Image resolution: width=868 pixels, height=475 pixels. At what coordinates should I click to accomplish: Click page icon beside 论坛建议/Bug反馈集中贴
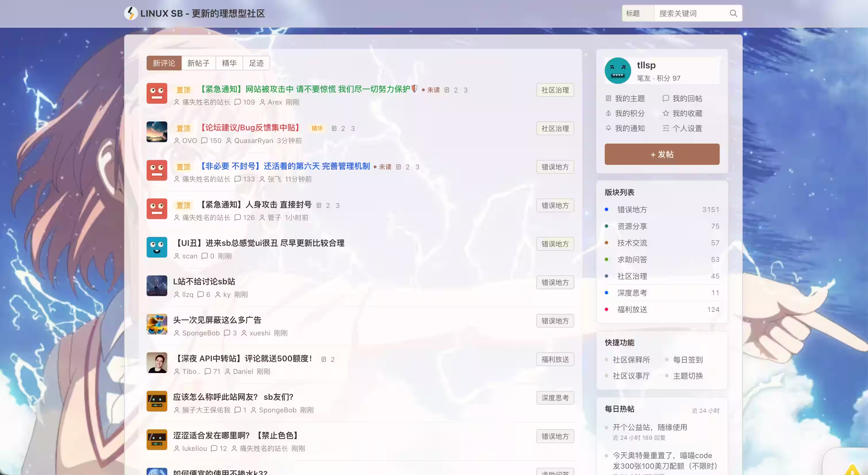tap(334, 128)
